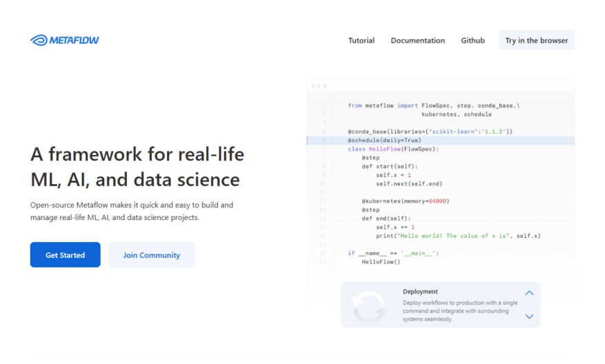Click the self.next(self.end) code line

[x=409, y=184]
